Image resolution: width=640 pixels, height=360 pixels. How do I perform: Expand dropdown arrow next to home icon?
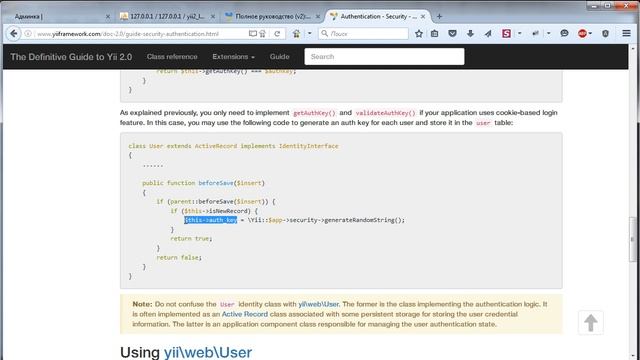[x=309, y=33]
